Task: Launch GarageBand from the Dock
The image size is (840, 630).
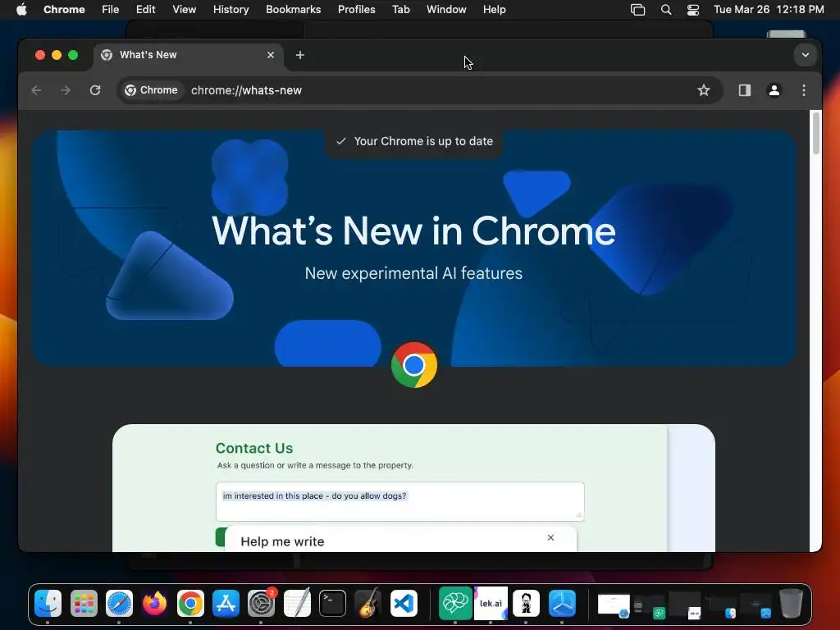Action: coord(368,603)
